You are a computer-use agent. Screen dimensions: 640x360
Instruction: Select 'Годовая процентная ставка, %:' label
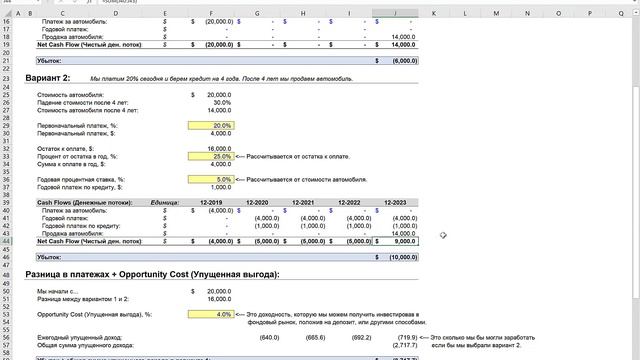coord(81,179)
